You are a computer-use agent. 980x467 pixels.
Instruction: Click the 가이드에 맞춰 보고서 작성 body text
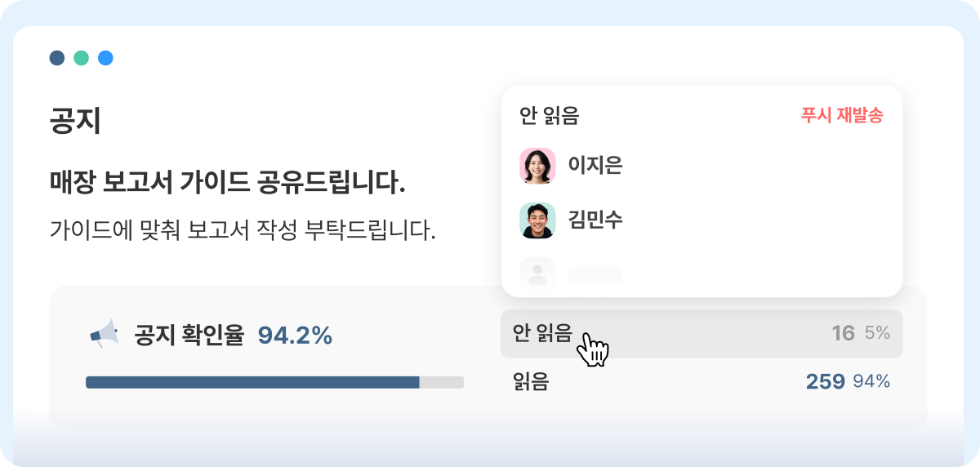point(243,230)
